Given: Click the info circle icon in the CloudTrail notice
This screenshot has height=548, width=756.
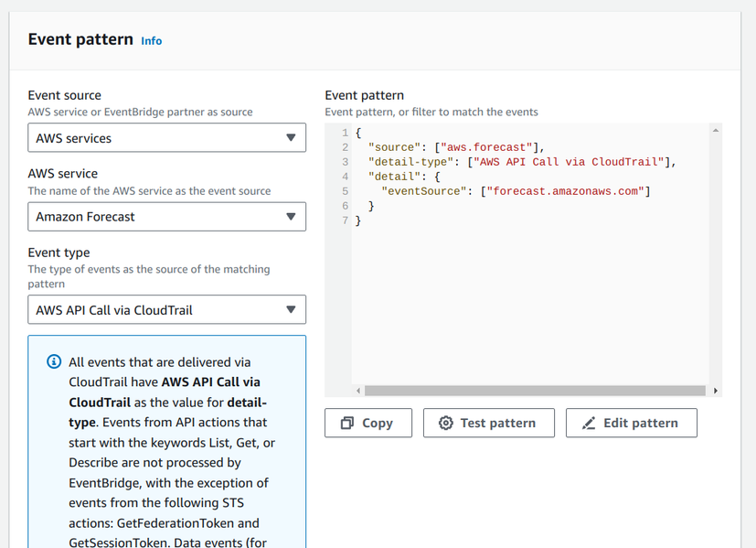Looking at the screenshot, I should pyautogui.click(x=54, y=361).
